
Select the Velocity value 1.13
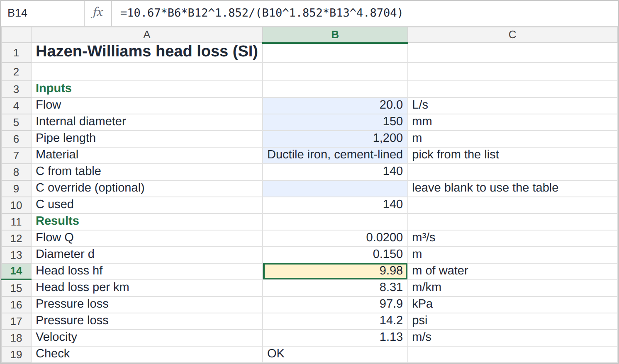coord(335,337)
